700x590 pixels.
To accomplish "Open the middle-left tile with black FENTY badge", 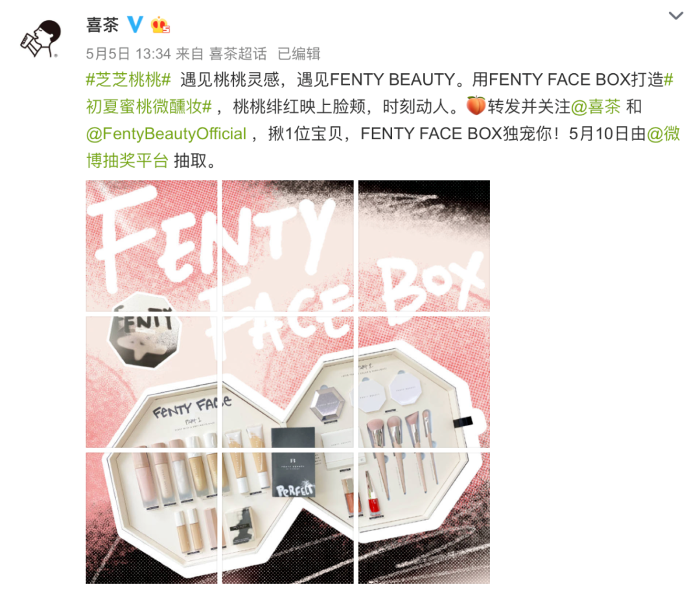I will tap(151, 382).
